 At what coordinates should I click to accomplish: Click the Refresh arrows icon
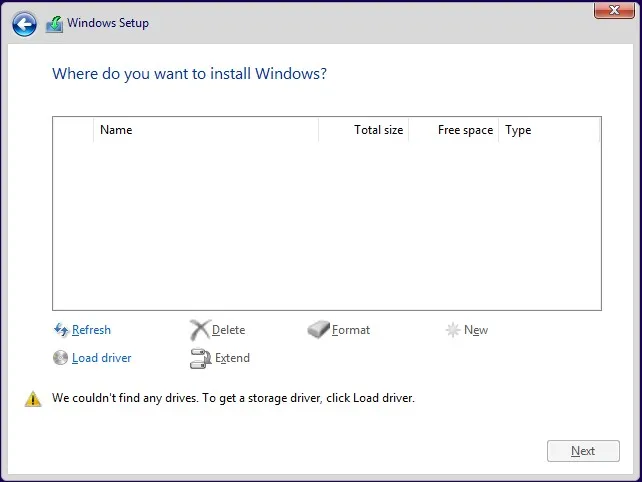(x=61, y=330)
